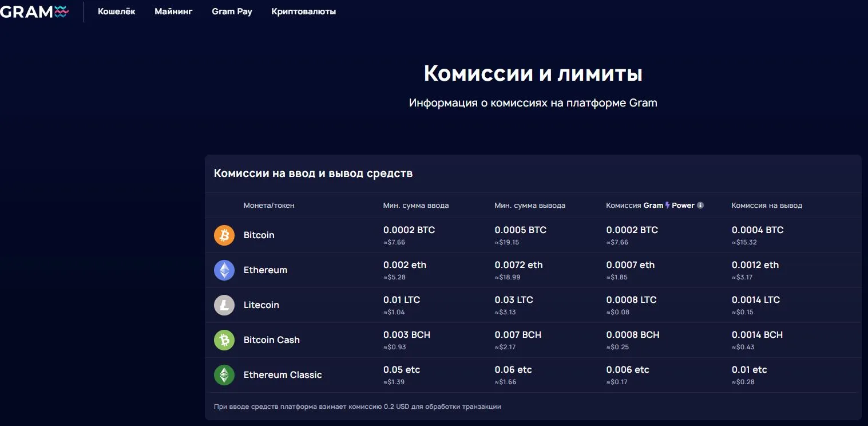Click the Bitcoin coin icon
Screen dimensions: 868x426
click(224, 235)
